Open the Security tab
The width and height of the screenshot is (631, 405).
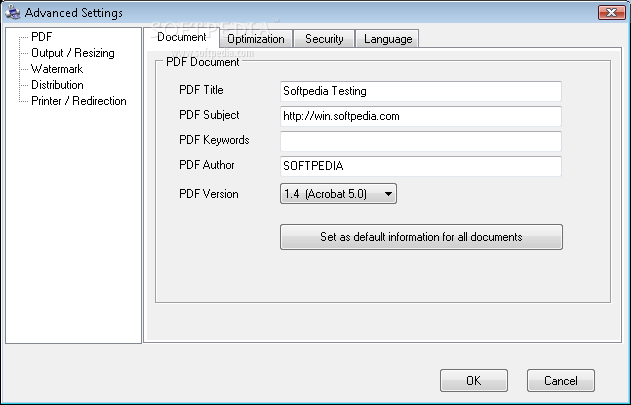click(x=324, y=39)
